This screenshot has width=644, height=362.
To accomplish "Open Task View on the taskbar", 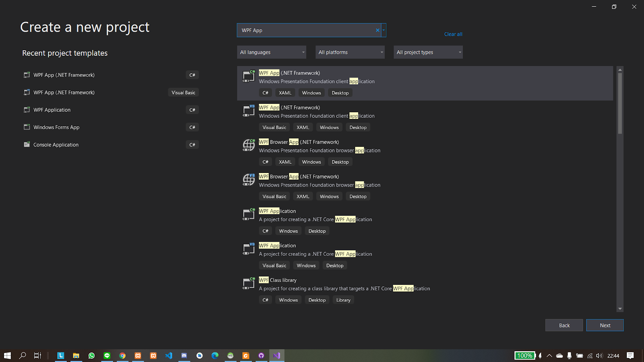I will 37,356.
